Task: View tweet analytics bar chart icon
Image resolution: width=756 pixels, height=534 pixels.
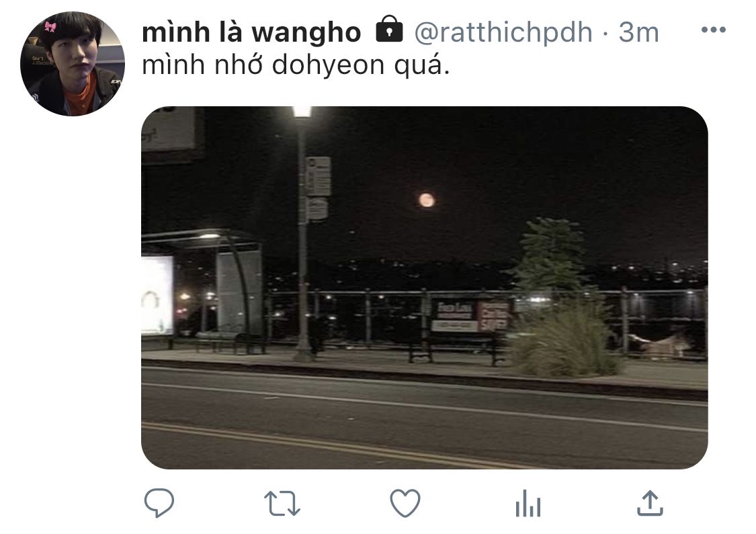Action: [x=528, y=503]
